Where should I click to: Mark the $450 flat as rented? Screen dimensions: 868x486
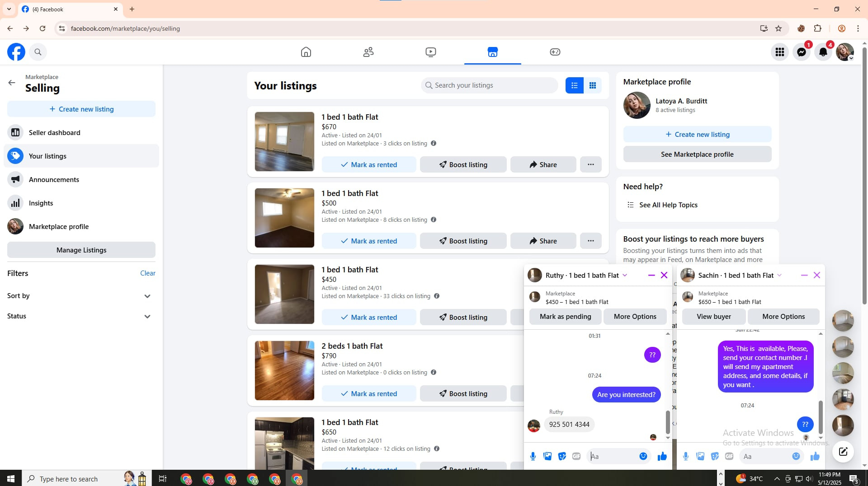(369, 317)
